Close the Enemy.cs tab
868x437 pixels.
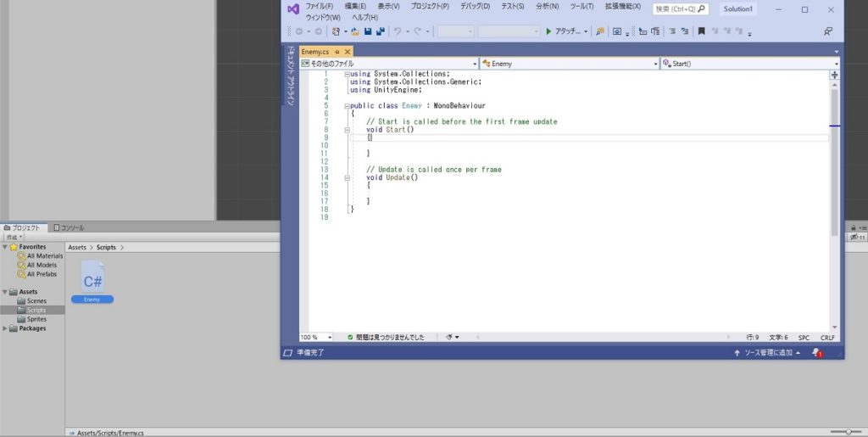point(347,52)
